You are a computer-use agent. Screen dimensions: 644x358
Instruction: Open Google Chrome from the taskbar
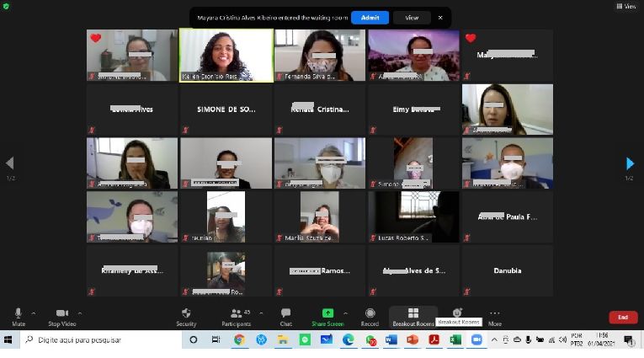[239, 339]
